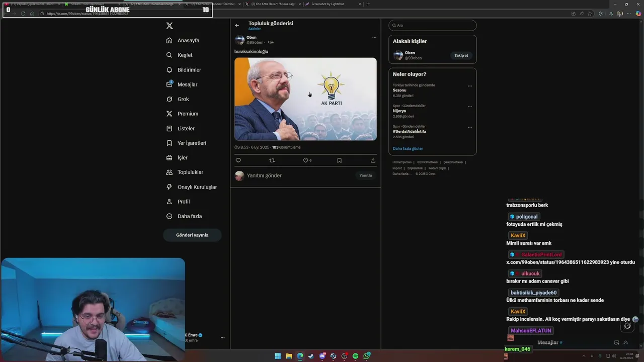Open Microsoft Edge from taskbar
This screenshot has width=644, height=362.
[300, 356]
